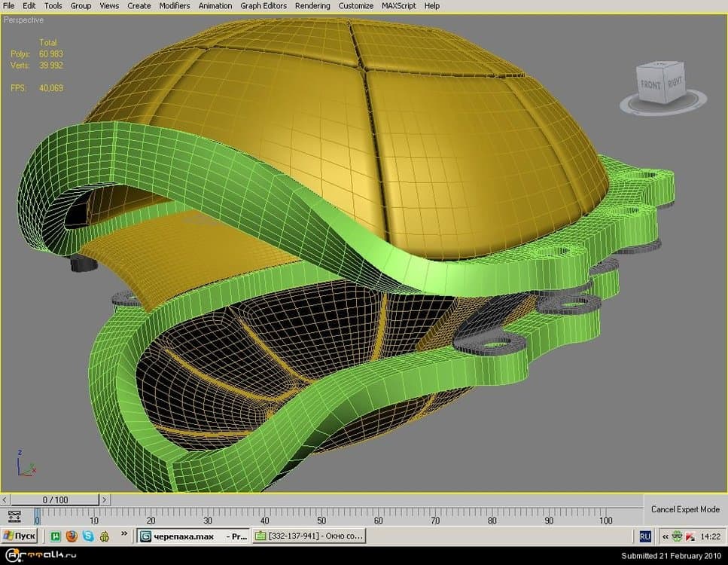Viewport: 728px width, 565px height.
Task: Open the Graph Editors menu
Action: click(263, 5)
